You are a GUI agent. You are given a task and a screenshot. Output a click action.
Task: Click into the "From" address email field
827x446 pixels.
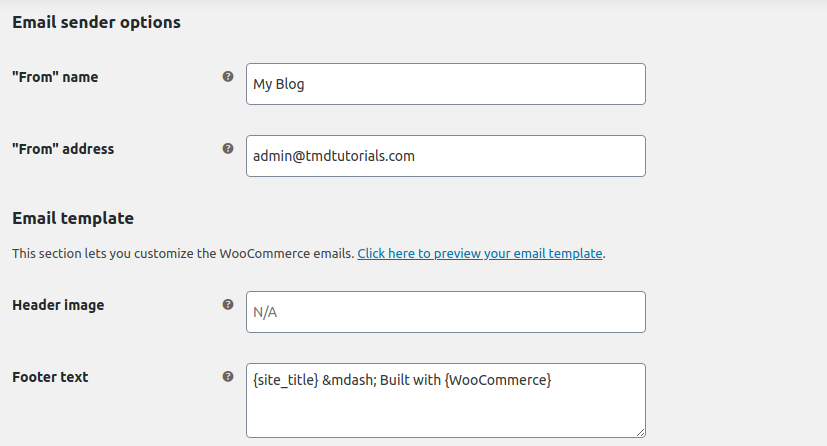(445, 156)
